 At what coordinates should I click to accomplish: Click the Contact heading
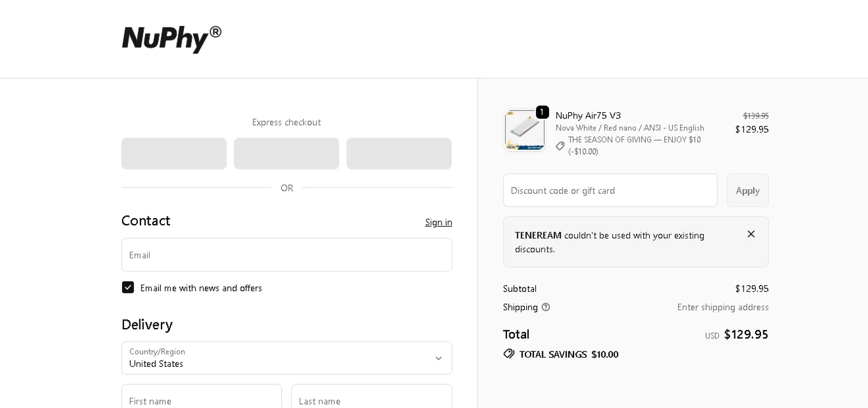pyautogui.click(x=146, y=220)
